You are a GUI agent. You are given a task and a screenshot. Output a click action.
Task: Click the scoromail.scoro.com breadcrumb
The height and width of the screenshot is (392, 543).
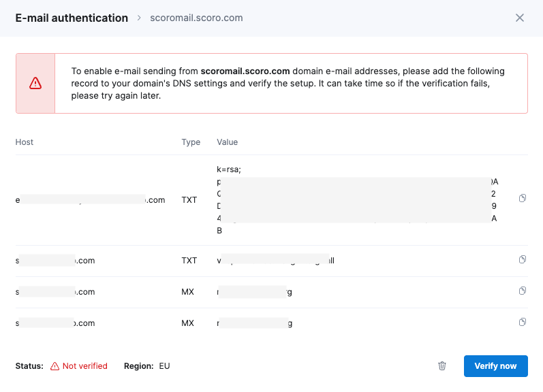tap(196, 18)
